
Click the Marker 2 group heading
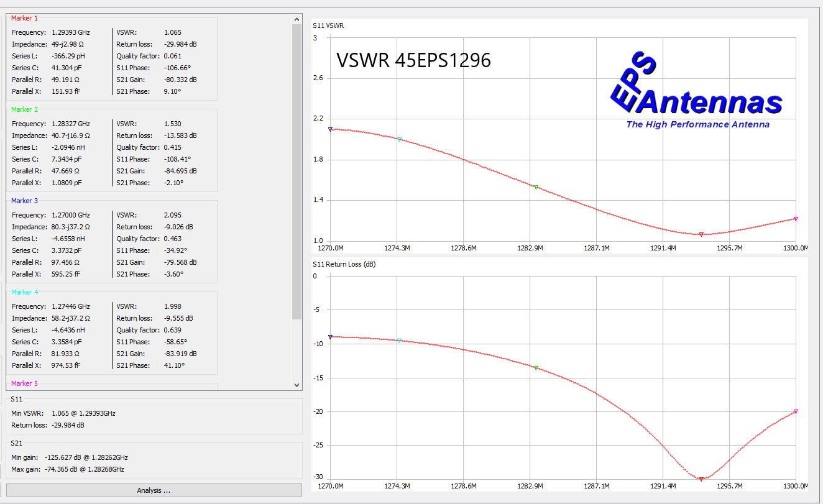tap(25, 109)
